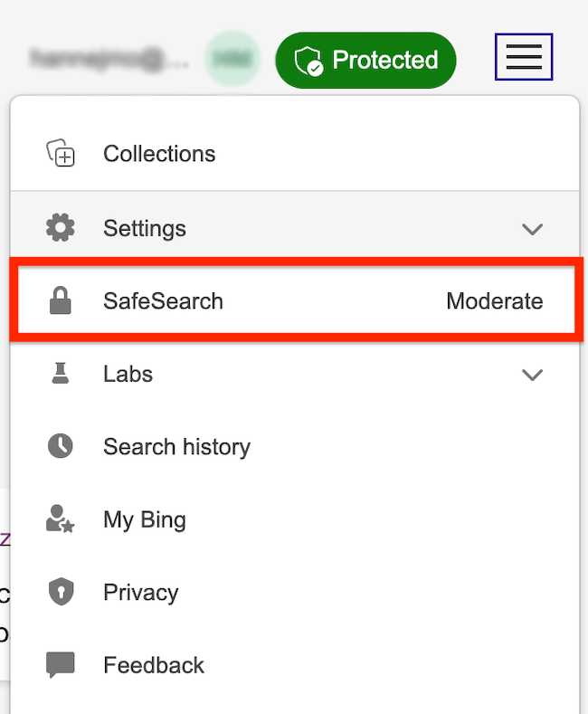Viewport: 588px width, 714px height.
Task: Click the Search history clock icon
Action: coord(60,446)
